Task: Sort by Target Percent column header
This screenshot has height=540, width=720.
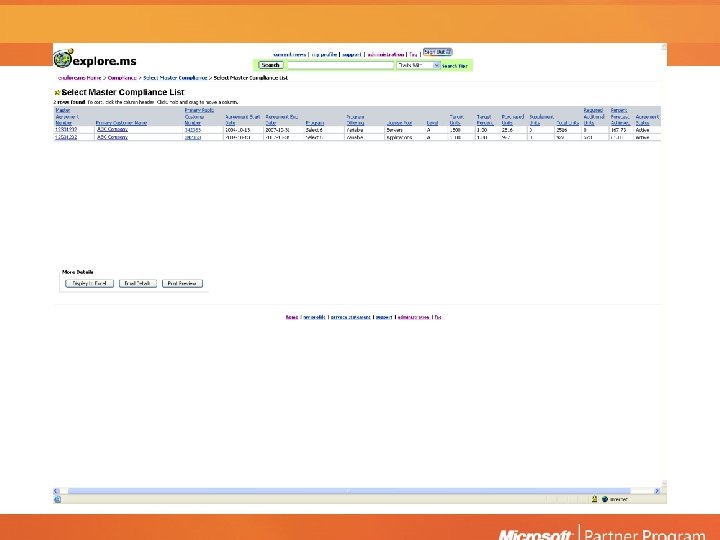Action: click(485, 120)
